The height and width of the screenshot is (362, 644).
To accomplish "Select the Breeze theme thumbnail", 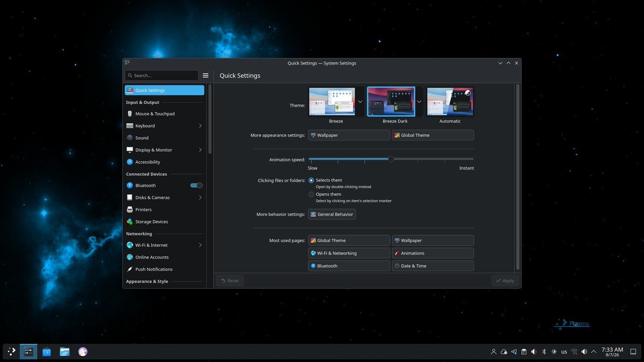I will click(x=332, y=101).
